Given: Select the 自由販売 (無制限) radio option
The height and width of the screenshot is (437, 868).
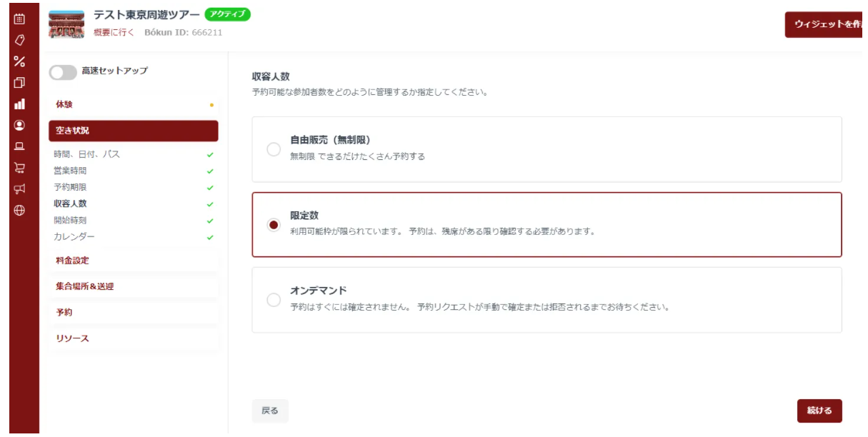Looking at the screenshot, I should [273, 149].
